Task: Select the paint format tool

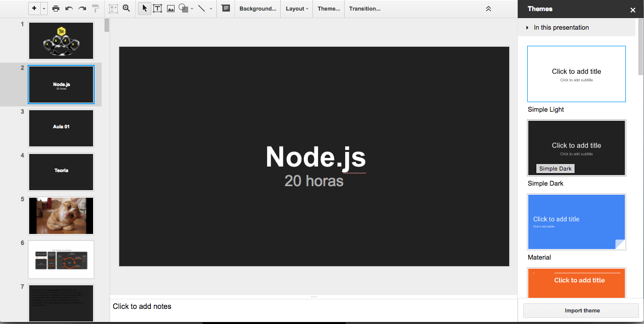Action: [96, 9]
